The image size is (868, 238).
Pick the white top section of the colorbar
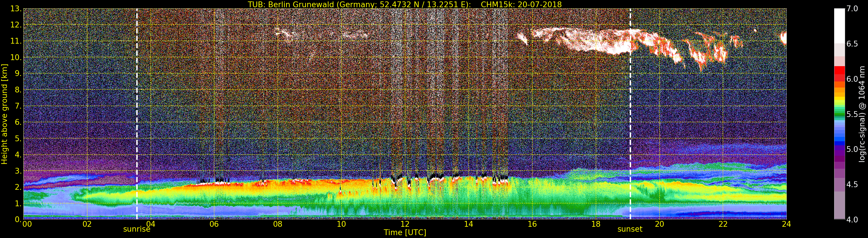tap(839, 25)
